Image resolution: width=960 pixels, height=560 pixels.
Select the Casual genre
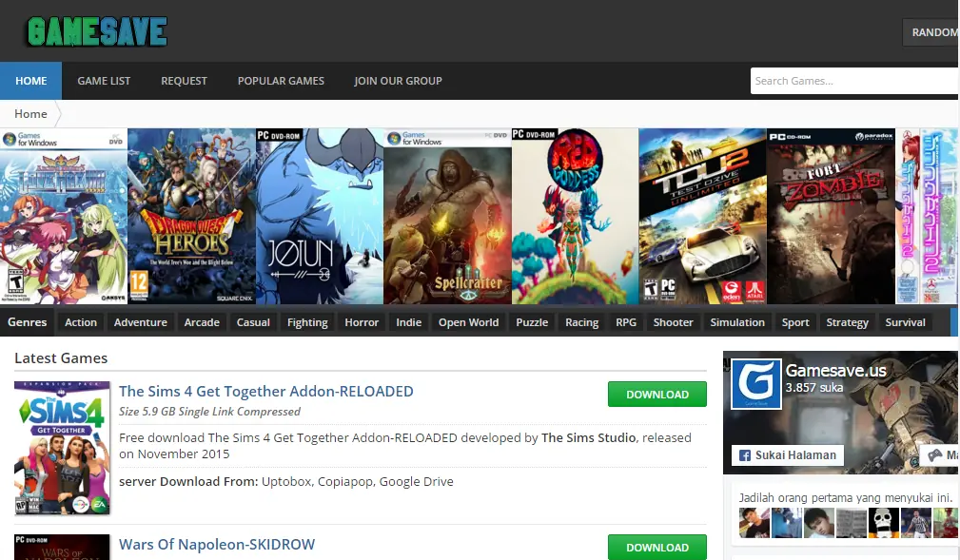point(253,322)
